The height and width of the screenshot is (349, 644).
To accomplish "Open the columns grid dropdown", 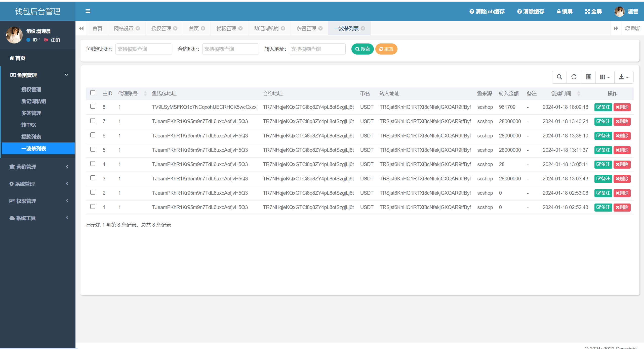I will pyautogui.click(x=605, y=77).
